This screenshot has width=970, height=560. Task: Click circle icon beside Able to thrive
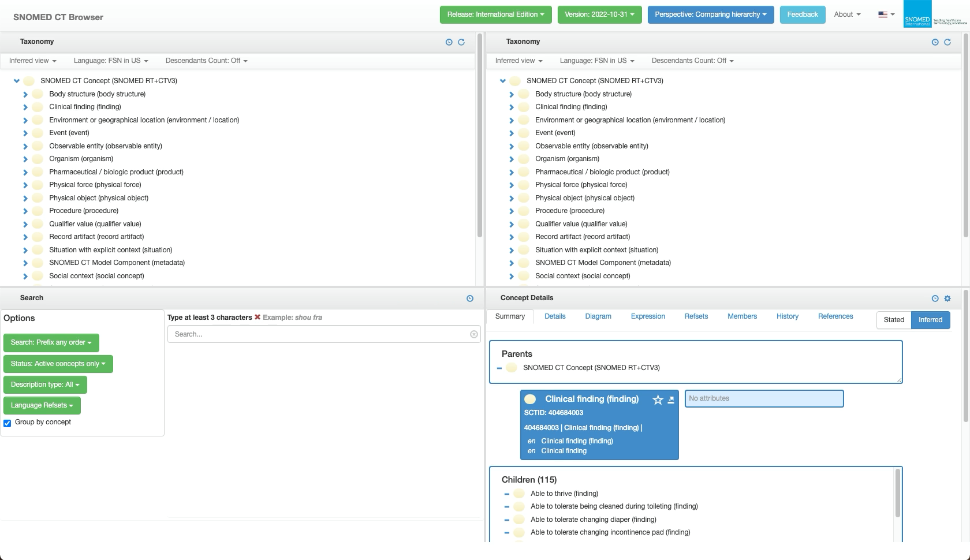(x=519, y=494)
